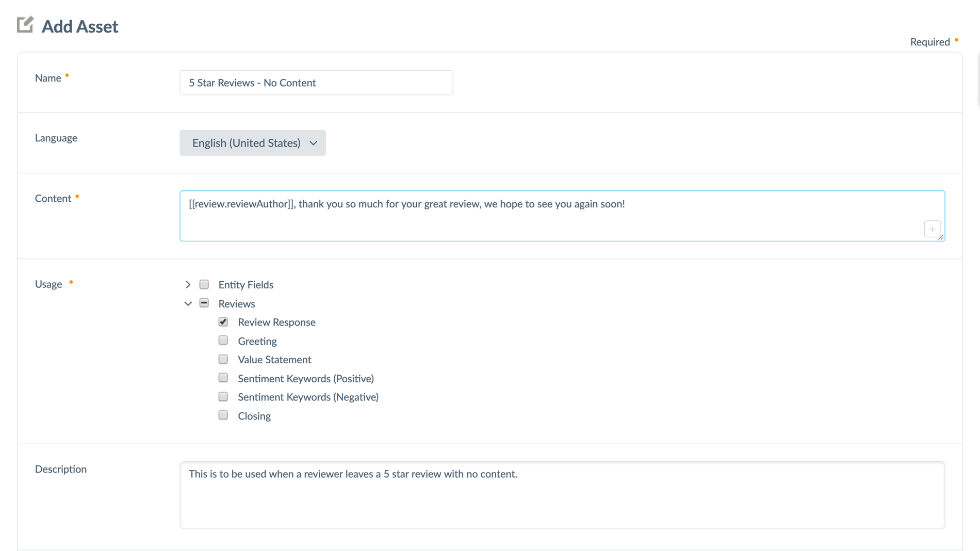Open the English (United States) language dropdown
The height and width of the screenshot is (551, 980).
(253, 143)
